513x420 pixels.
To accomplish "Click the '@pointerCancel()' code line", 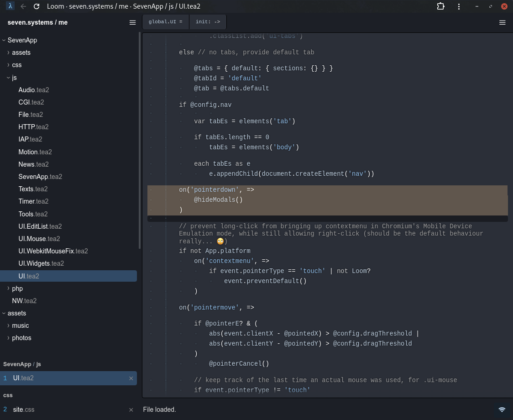I will click(x=239, y=364).
